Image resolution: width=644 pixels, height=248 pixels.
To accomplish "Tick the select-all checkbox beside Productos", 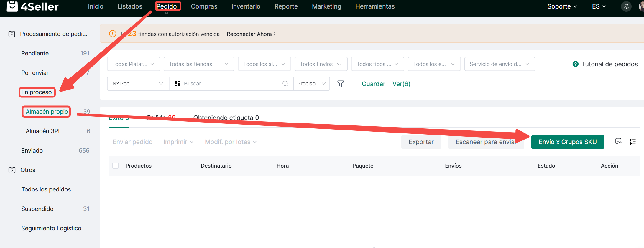I will [x=116, y=166].
